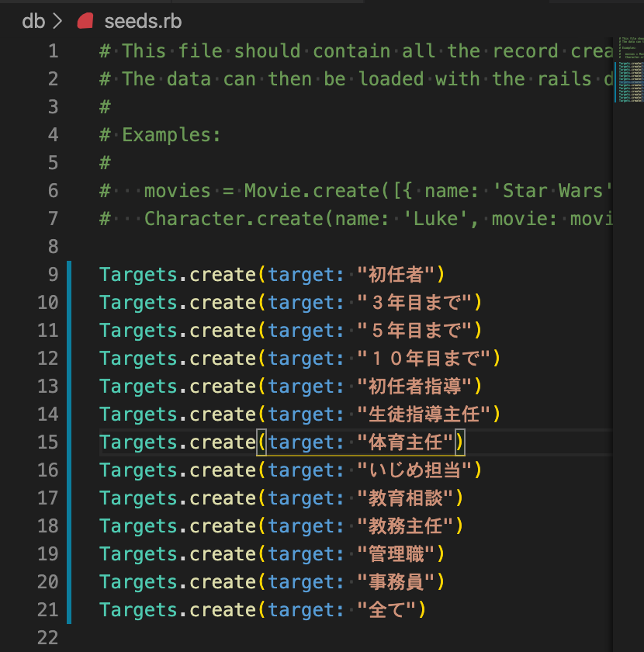Click the string "生徒指導主任"
The width and height of the screenshot is (644, 652).
coord(424,414)
